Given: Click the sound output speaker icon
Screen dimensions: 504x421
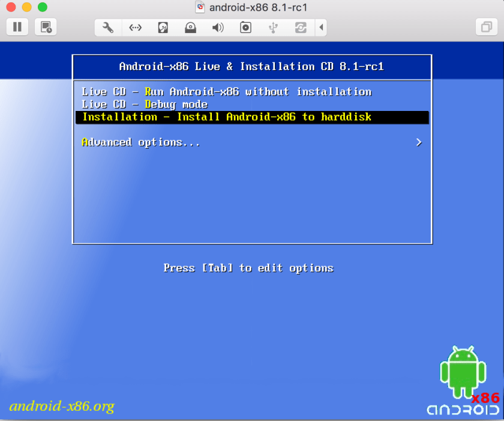Looking at the screenshot, I should [x=217, y=27].
